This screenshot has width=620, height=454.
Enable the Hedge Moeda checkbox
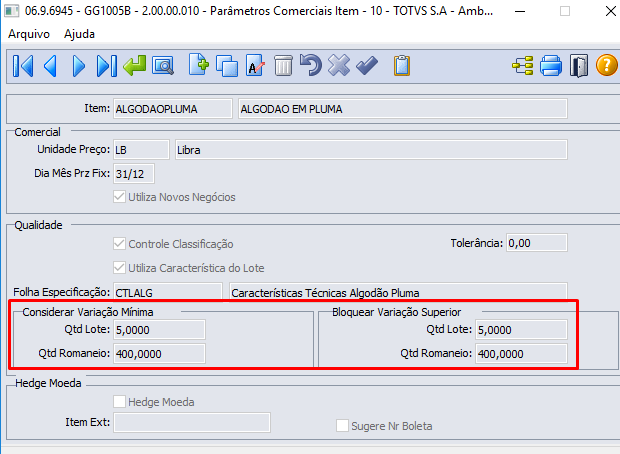[119, 401]
